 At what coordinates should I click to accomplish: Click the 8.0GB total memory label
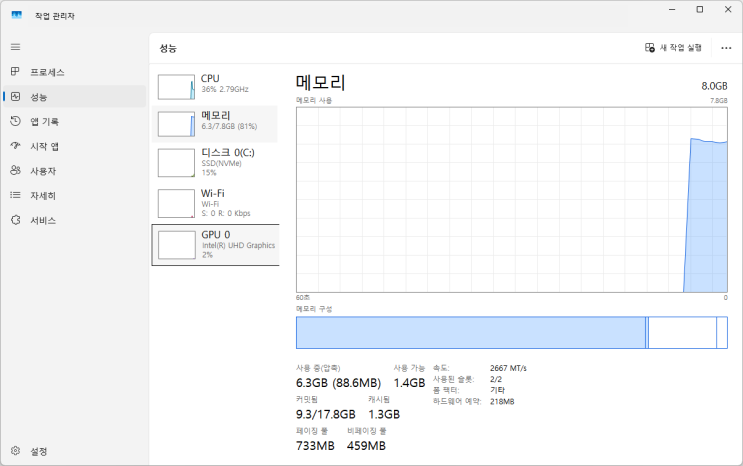(714, 86)
